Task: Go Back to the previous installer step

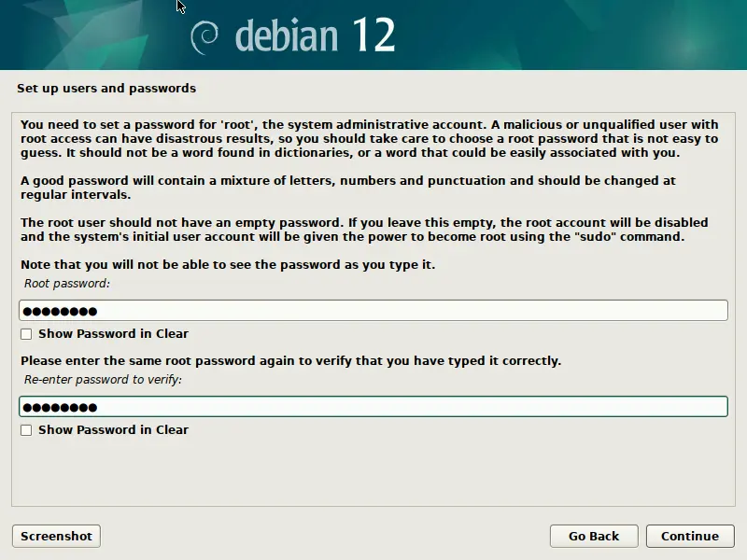Action: [594, 536]
